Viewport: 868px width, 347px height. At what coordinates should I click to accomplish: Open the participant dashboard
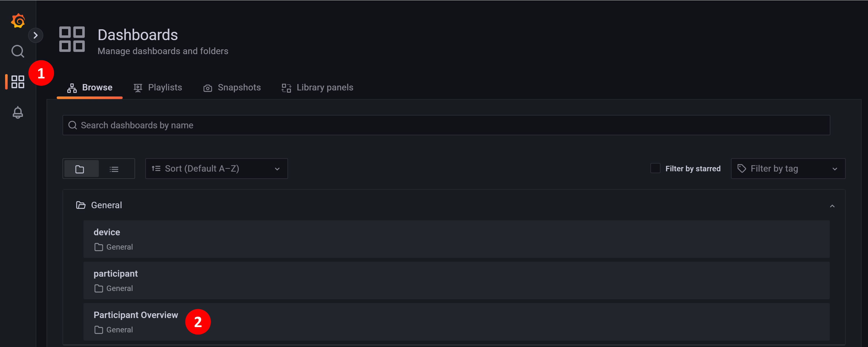tap(116, 273)
